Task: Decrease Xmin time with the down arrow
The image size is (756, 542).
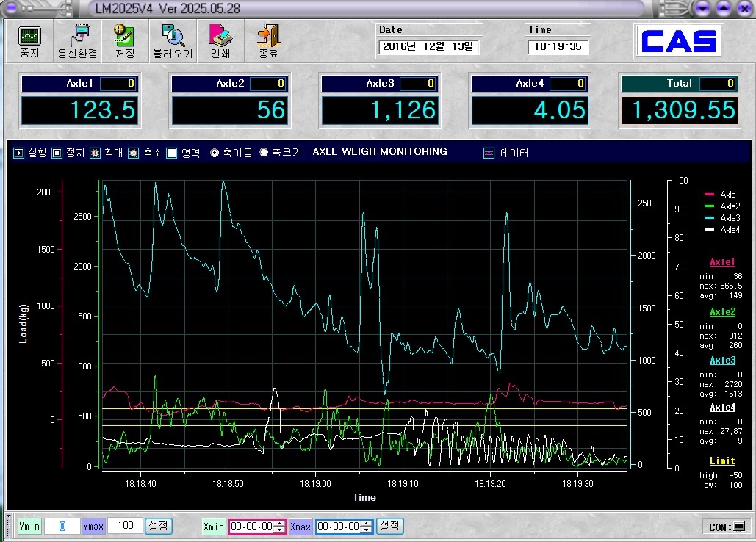Action: coord(280,530)
